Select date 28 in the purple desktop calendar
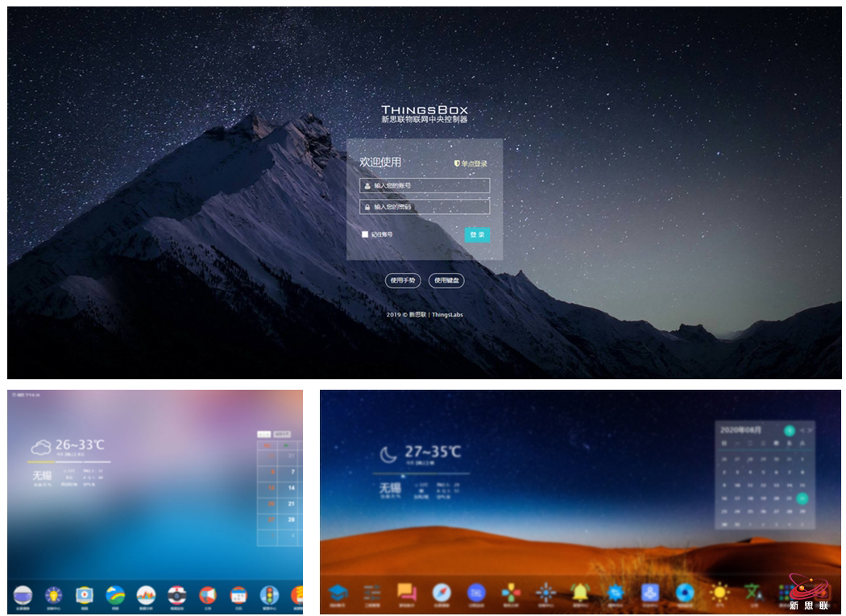This screenshot has height=616, width=846. [x=292, y=519]
